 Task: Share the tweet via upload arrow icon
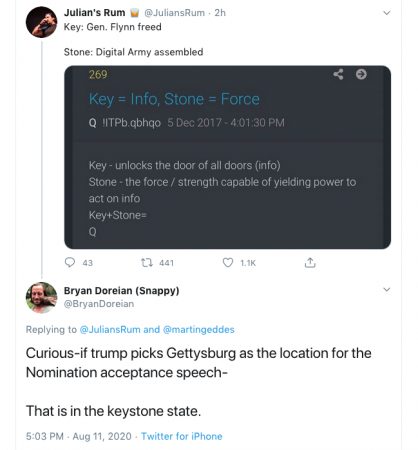310,263
